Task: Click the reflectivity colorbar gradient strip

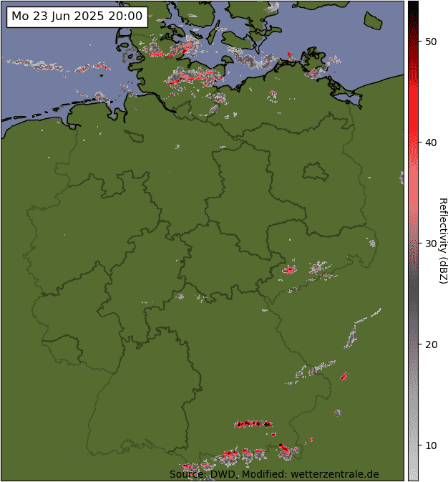Action: [413, 241]
